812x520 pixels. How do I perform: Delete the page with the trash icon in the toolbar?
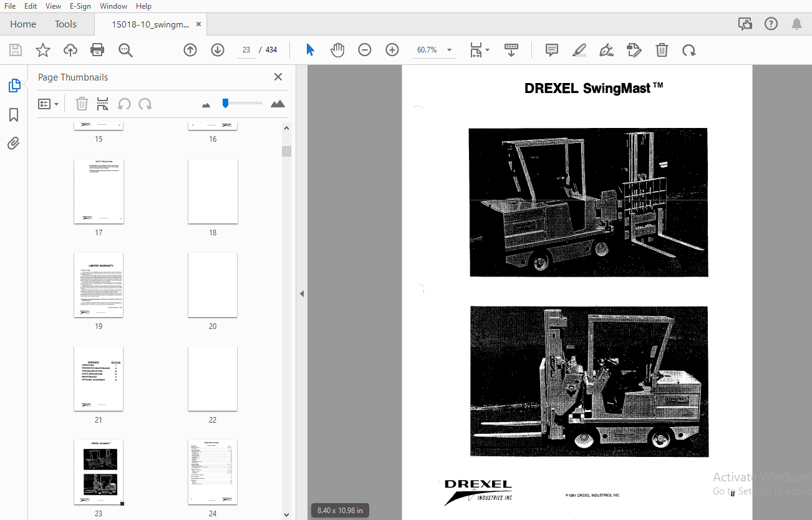click(x=662, y=50)
